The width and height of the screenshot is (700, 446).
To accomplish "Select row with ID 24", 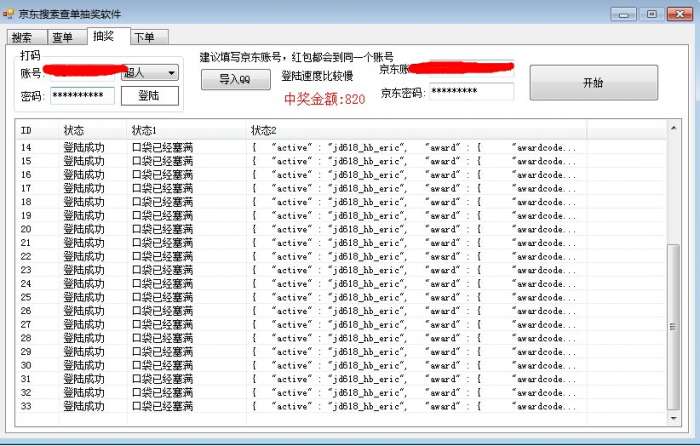I will click(341, 283).
